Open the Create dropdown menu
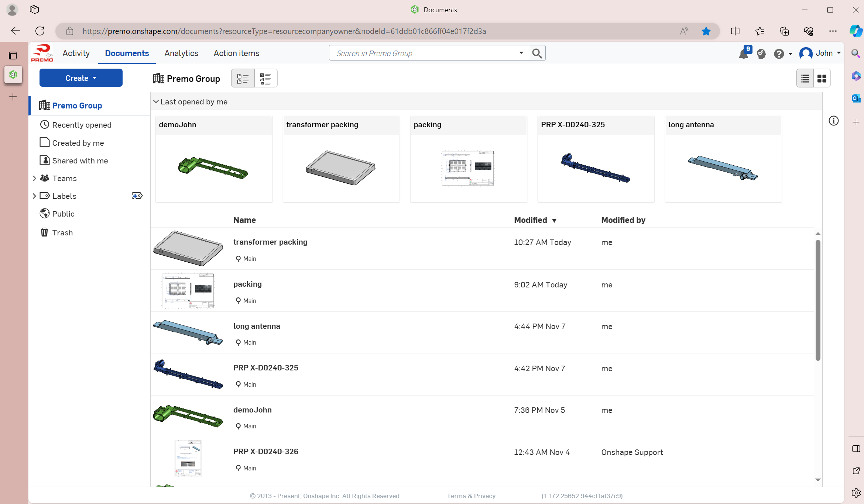Image resolution: width=864 pixels, height=504 pixels. [x=81, y=78]
